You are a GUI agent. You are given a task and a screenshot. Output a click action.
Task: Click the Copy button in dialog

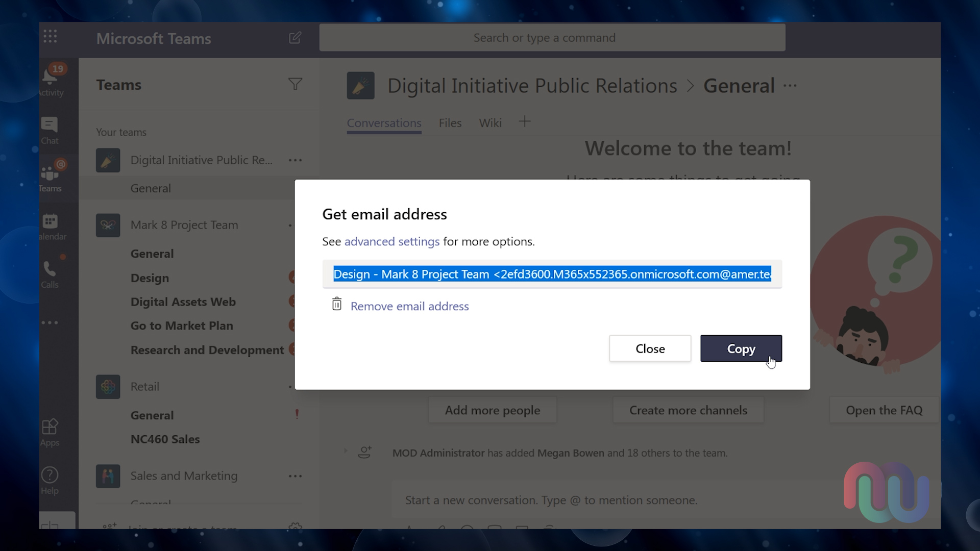(741, 348)
